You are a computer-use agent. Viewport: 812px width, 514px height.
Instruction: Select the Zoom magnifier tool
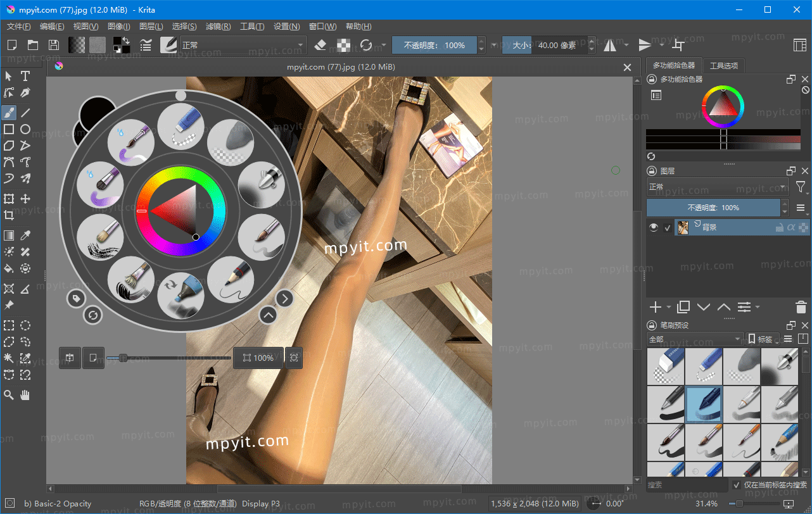coord(9,395)
